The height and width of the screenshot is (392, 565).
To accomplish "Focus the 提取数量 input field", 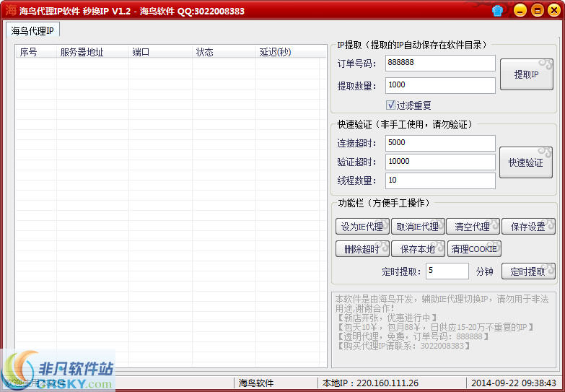I will (x=439, y=85).
